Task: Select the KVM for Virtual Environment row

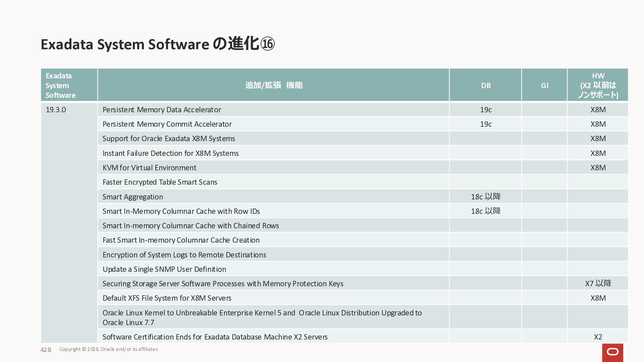Action: coord(149,168)
